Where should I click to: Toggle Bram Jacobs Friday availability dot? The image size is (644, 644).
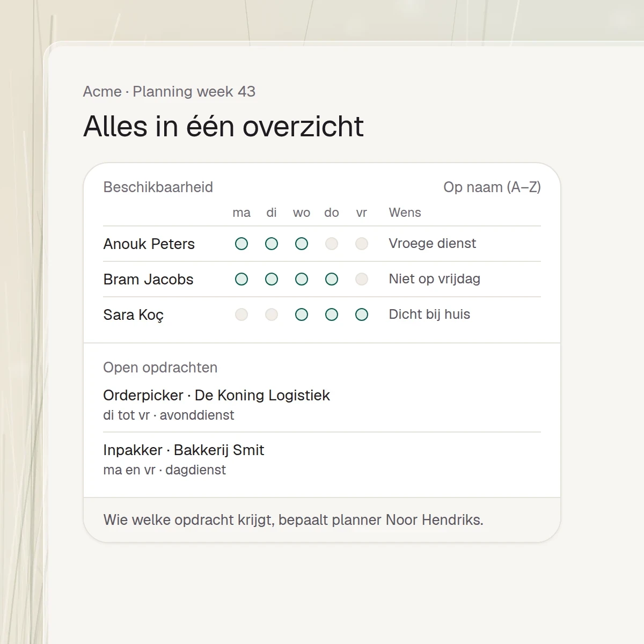point(362,279)
